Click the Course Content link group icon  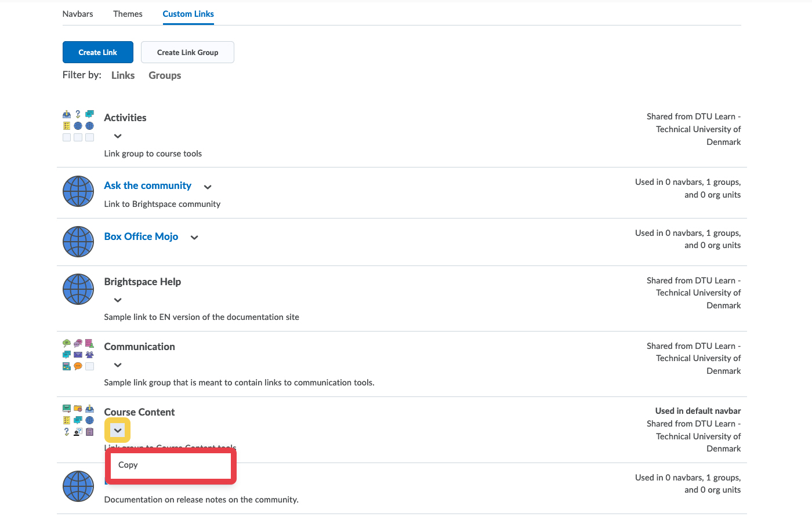78,420
